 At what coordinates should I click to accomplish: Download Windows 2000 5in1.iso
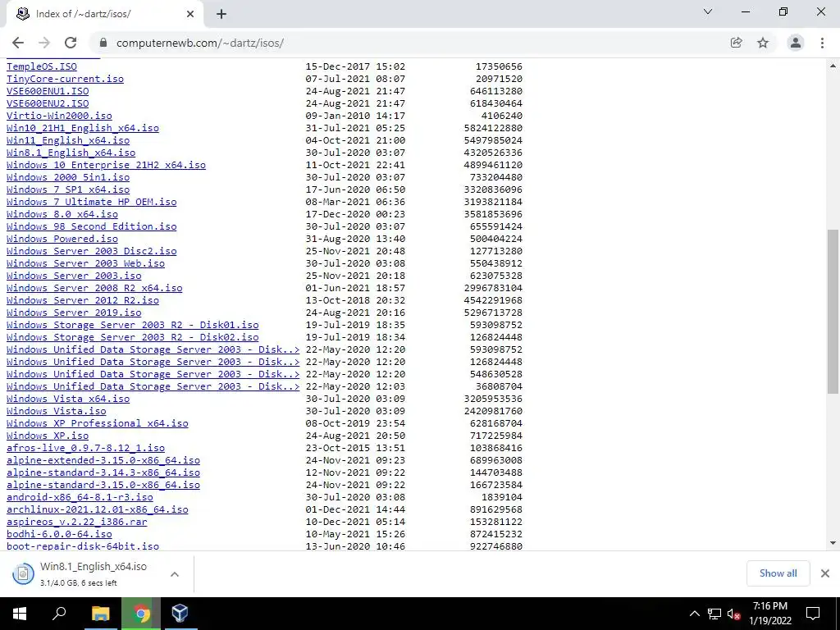[68, 177]
